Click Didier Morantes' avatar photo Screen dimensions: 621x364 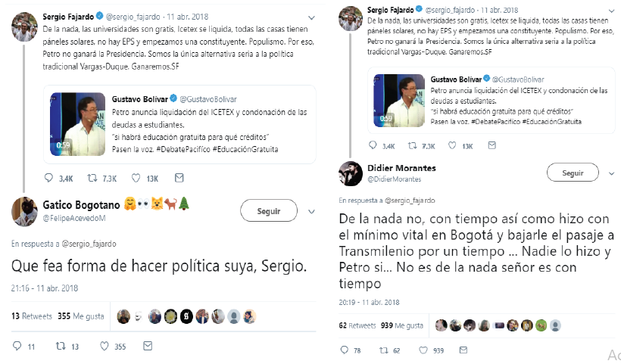349,173
